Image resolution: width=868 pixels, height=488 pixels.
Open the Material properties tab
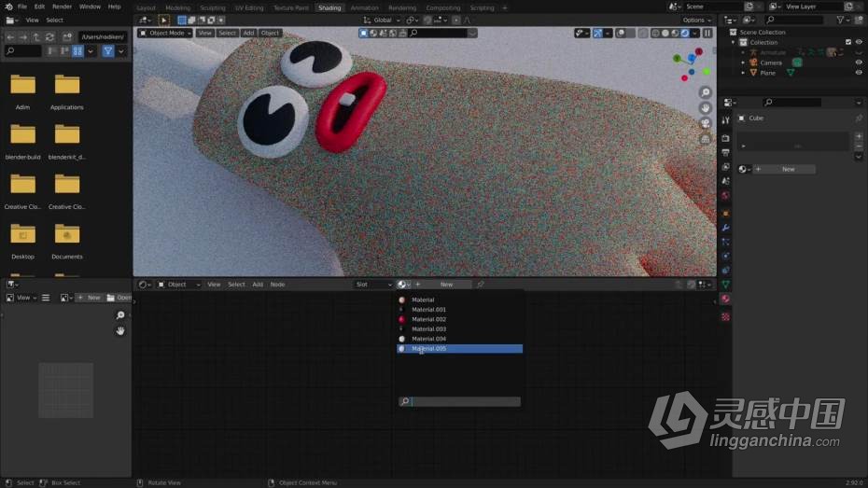(x=726, y=299)
